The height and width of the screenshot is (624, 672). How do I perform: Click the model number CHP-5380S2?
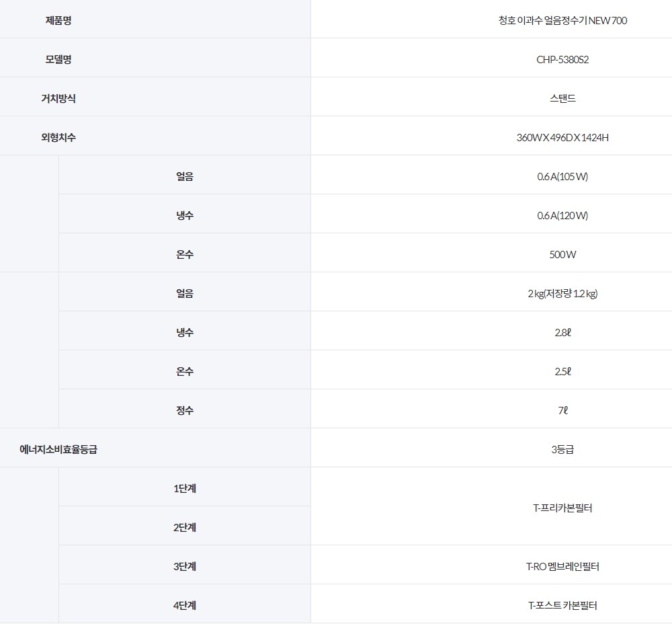562,59
